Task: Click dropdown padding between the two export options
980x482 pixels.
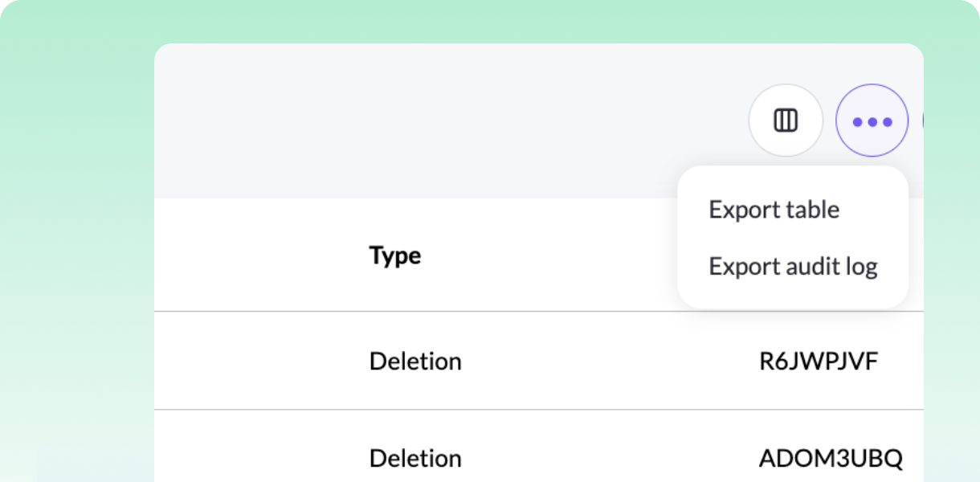Action: (x=793, y=238)
